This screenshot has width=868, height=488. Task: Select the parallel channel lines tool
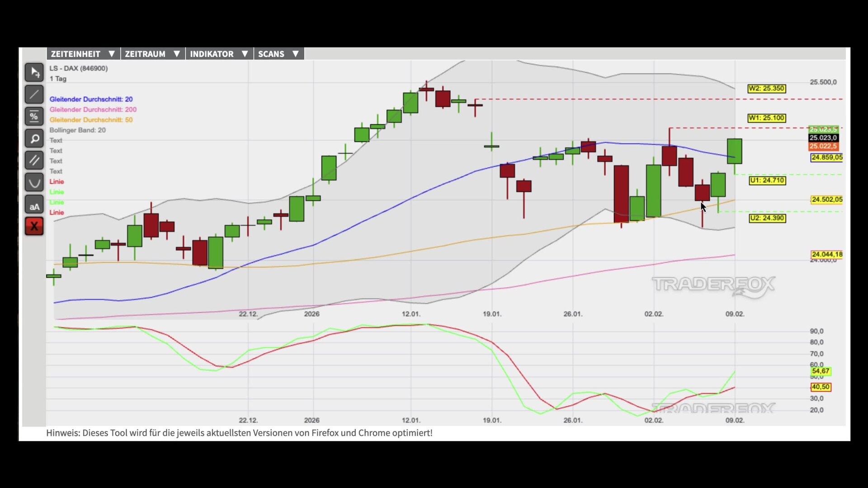(34, 160)
